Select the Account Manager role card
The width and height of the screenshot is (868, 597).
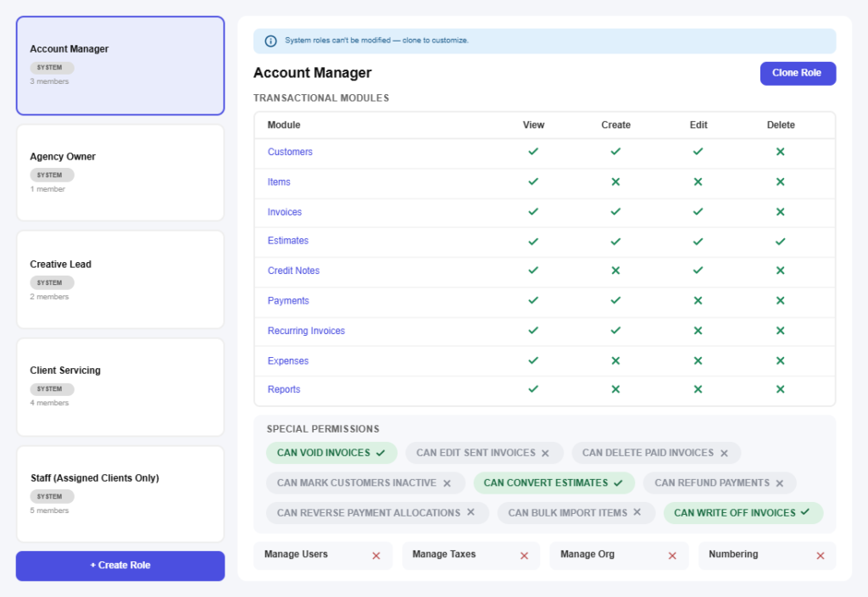click(120, 66)
